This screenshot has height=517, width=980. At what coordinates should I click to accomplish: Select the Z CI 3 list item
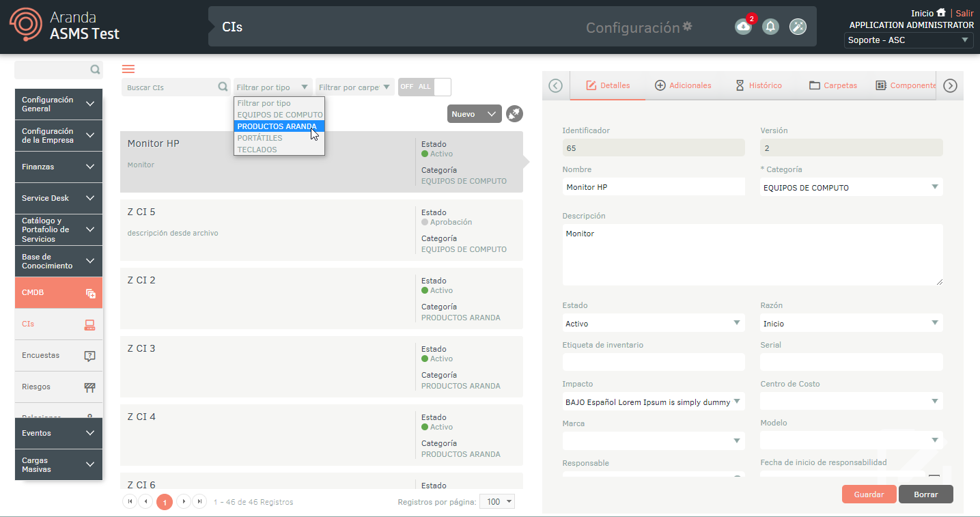tap(322, 367)
